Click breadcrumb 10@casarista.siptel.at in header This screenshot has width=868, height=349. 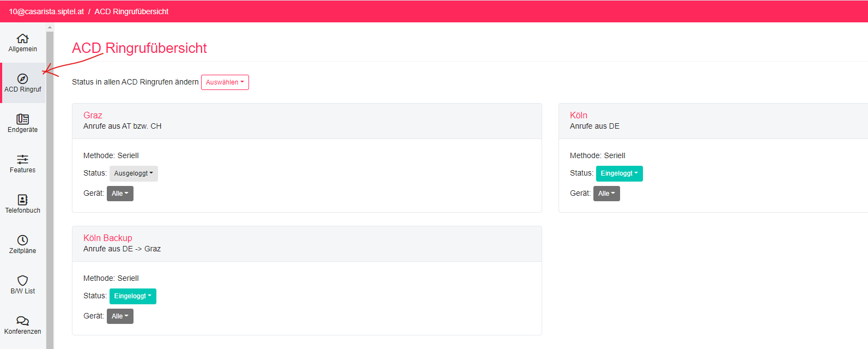[x=46, y=11]
